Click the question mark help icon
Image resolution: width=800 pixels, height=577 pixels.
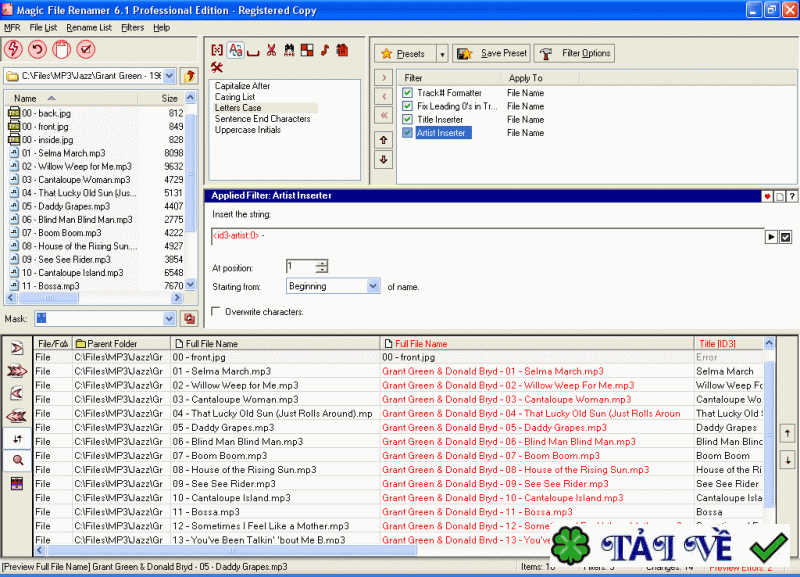tap(792, 196)
